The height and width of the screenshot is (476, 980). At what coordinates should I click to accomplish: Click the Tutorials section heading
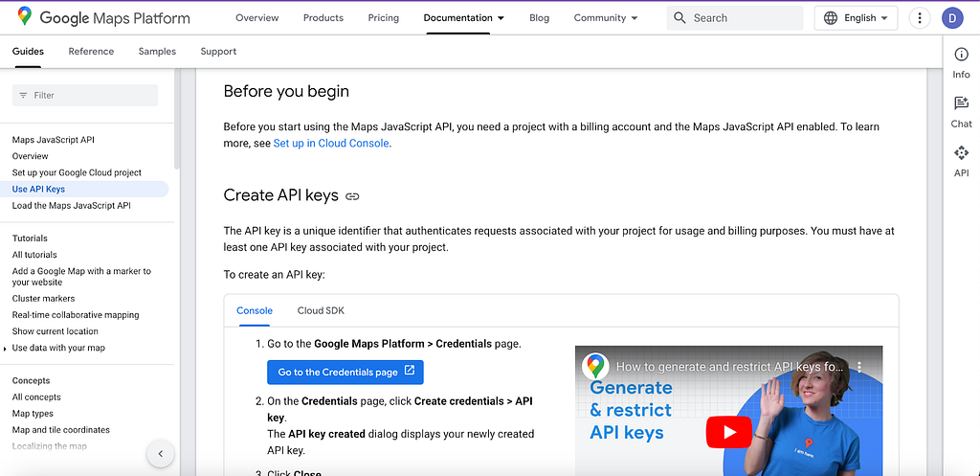tap(30, 238)
